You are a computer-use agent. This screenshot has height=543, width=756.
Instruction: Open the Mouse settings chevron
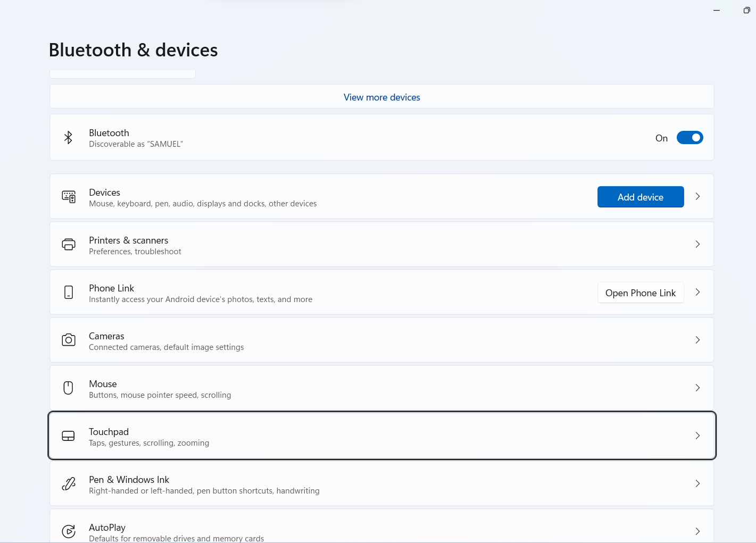click(697, 388)
